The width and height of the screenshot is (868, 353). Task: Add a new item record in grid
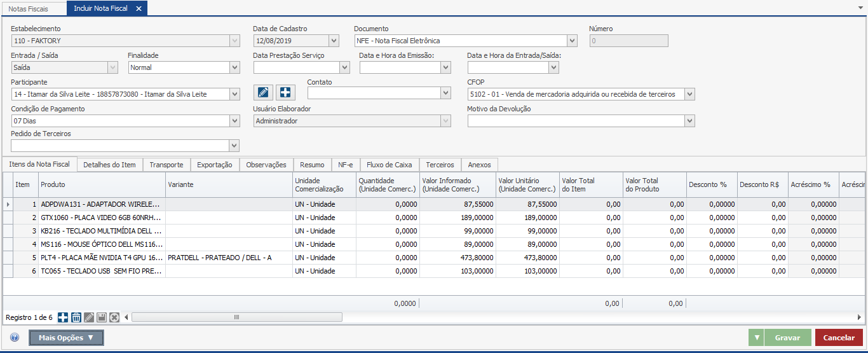point(63,317)
